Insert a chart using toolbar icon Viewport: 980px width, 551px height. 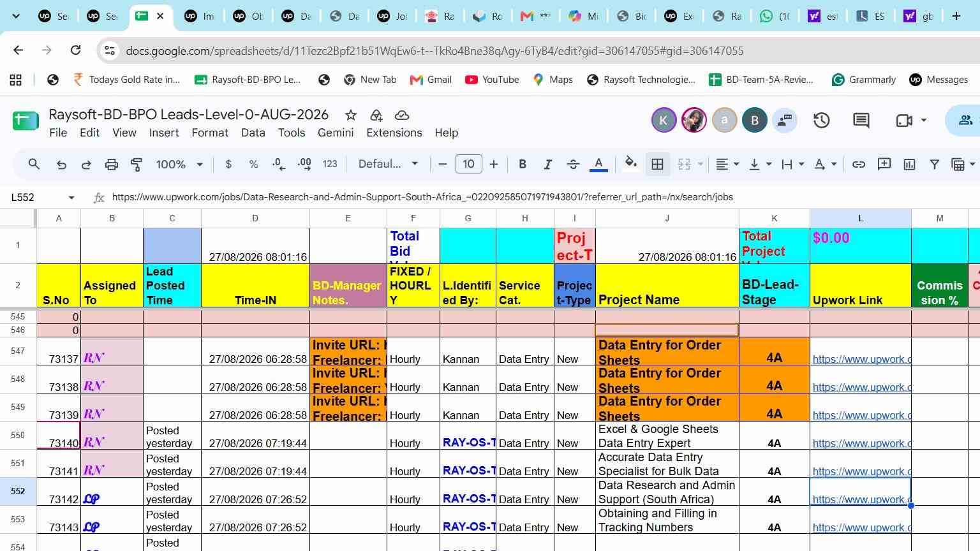pyautogui.click(x=909, y=165)
